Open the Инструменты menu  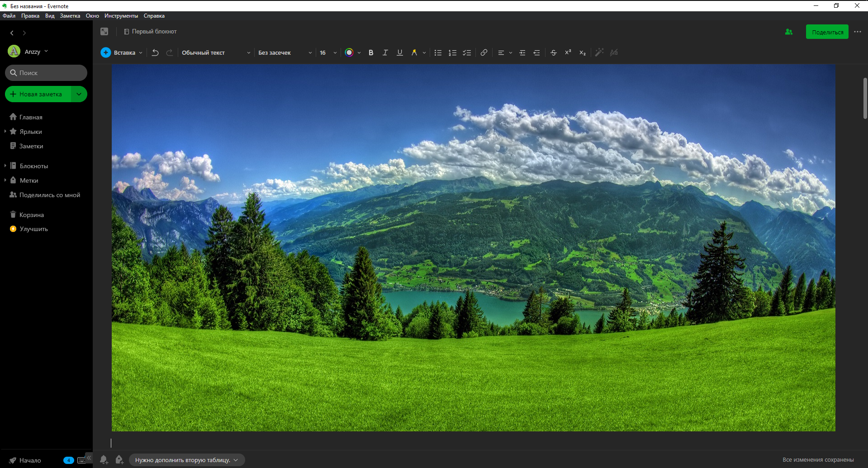click(121, 15)
